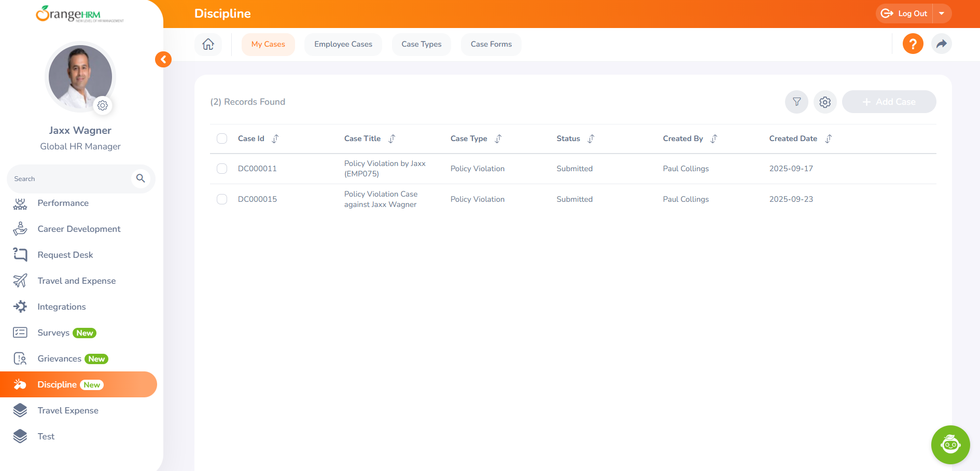Switch to Employee Cases tab
The image size is (980, 471).
(343, 44)
